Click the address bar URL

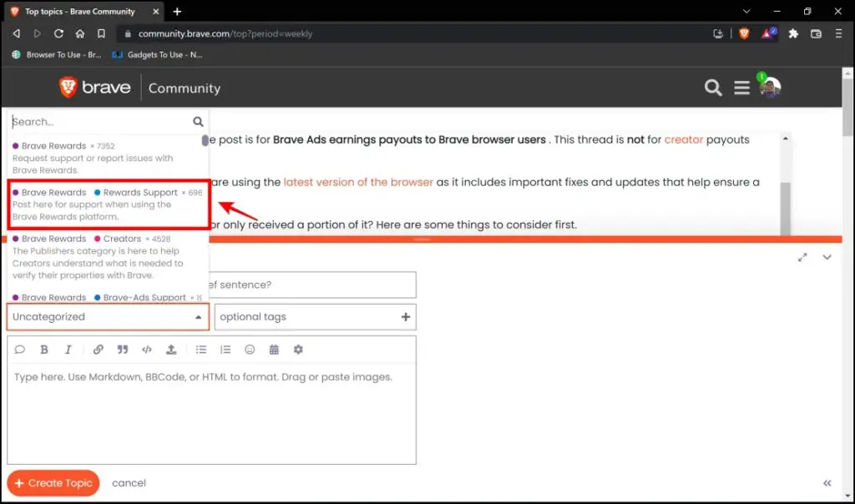click(x=225, y=33)
